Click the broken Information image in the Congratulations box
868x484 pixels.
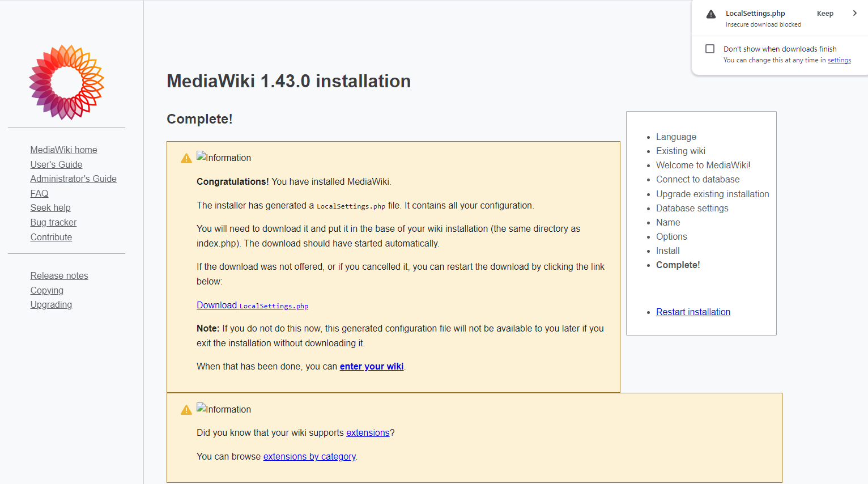point(224,157)
